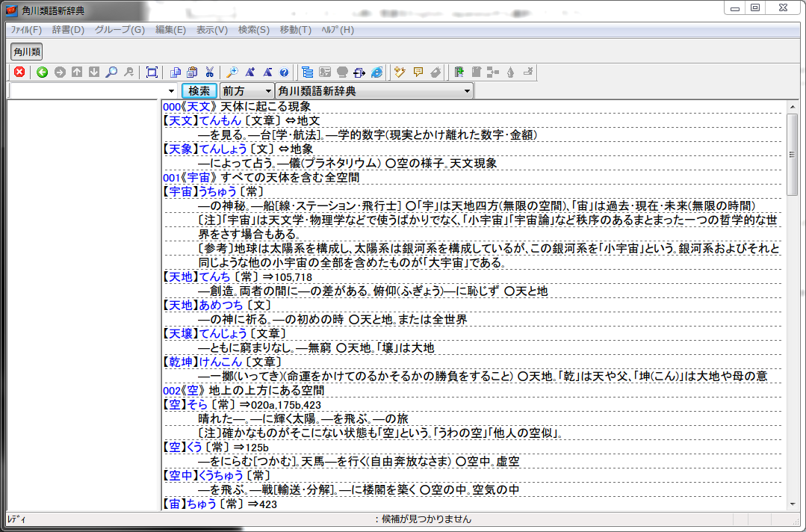
Task: Click the last gray toolbar icon
Action: point(528,72)
